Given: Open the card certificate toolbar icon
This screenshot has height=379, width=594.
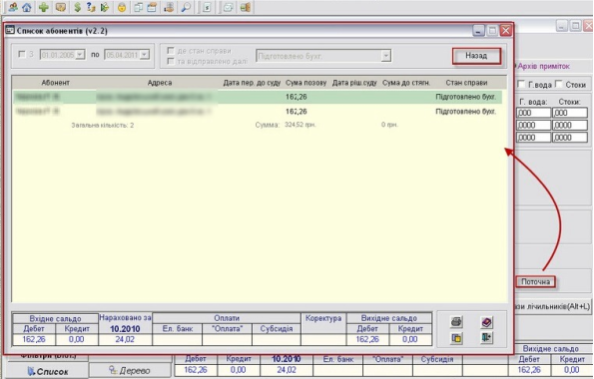Looking at the screenshot, I should 61,7.
